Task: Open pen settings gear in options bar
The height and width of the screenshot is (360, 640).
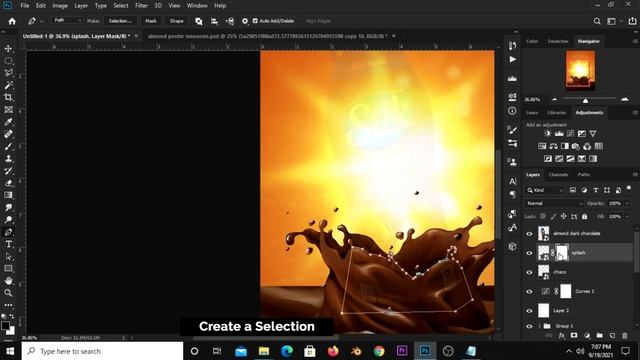Action: tap(245, 21)
